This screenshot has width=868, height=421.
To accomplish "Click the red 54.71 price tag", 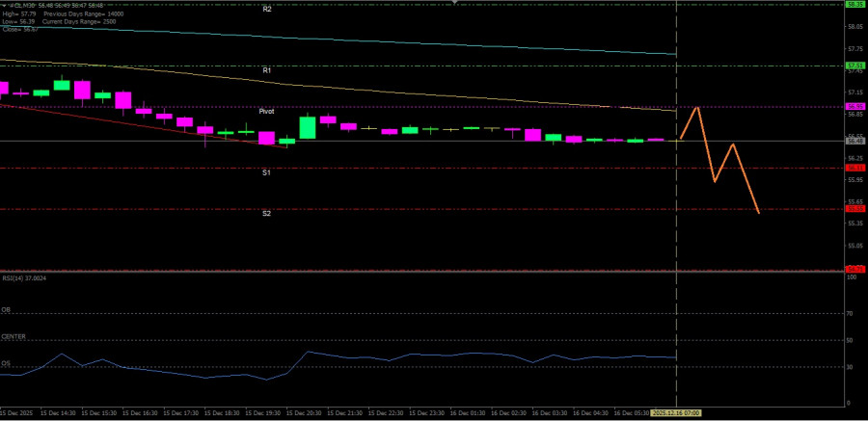I will 855,269.
